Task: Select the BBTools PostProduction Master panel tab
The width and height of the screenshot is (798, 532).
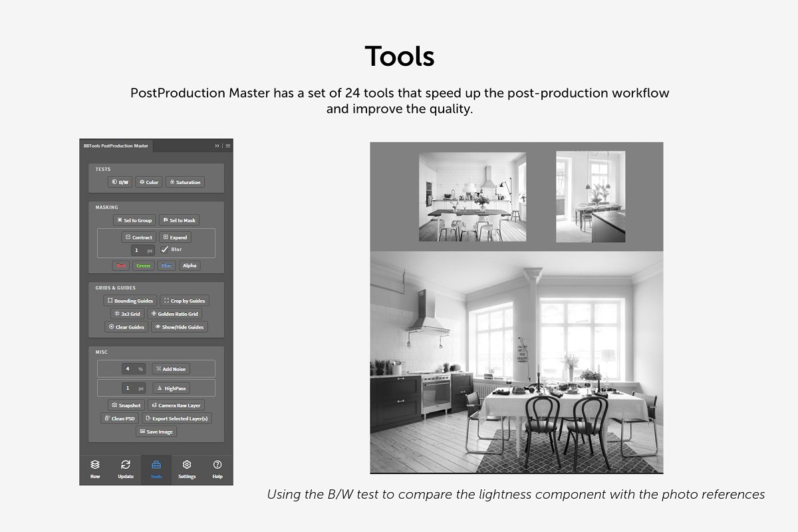Action: [116, 145]
